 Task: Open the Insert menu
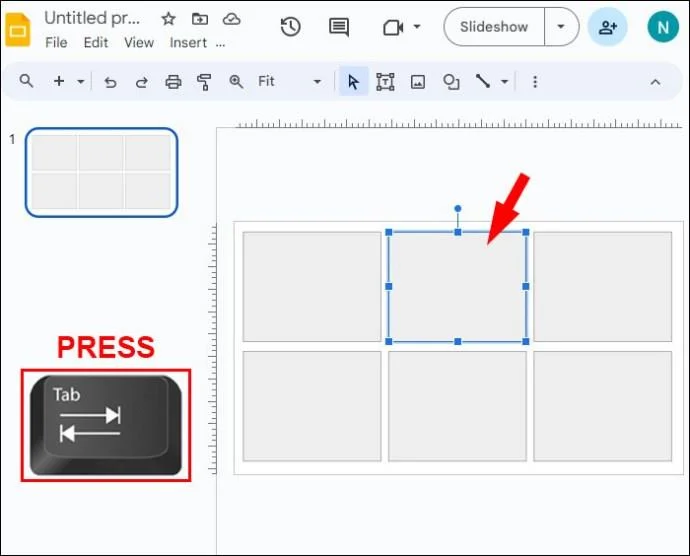[x=188, y=43]
